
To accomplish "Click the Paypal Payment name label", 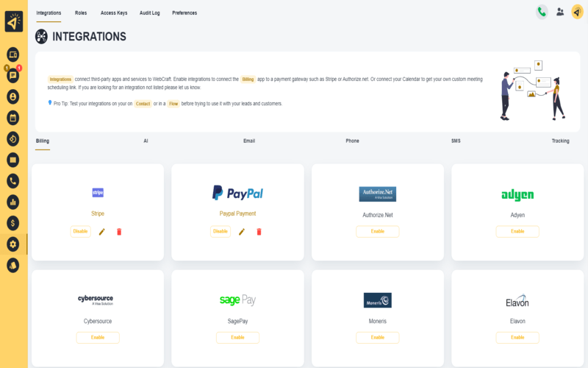I will pos(237,213).
